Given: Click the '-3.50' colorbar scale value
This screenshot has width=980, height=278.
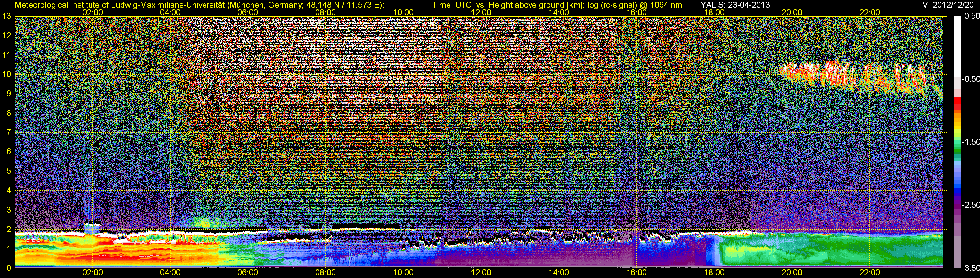Looking at the screenshot, I should point(971,268).
